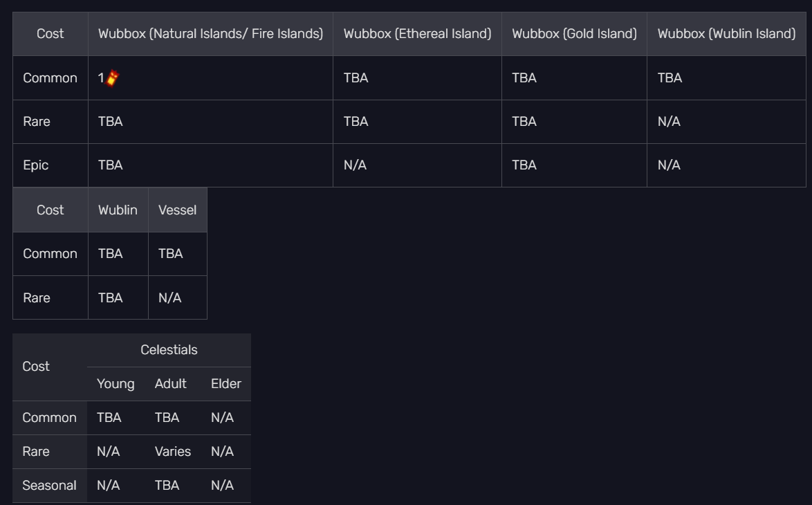Click the Vessel column header

[x=177, y=210]
